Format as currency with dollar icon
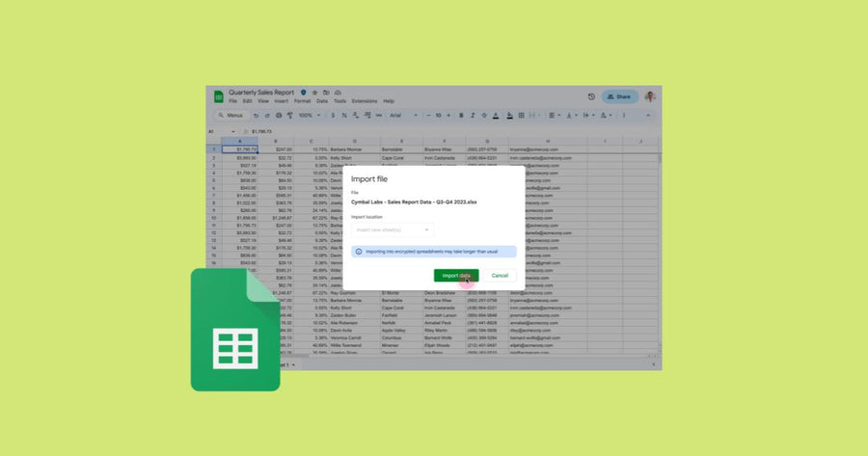868x456 pixels. pyautogui.click(x=333, y=116)
